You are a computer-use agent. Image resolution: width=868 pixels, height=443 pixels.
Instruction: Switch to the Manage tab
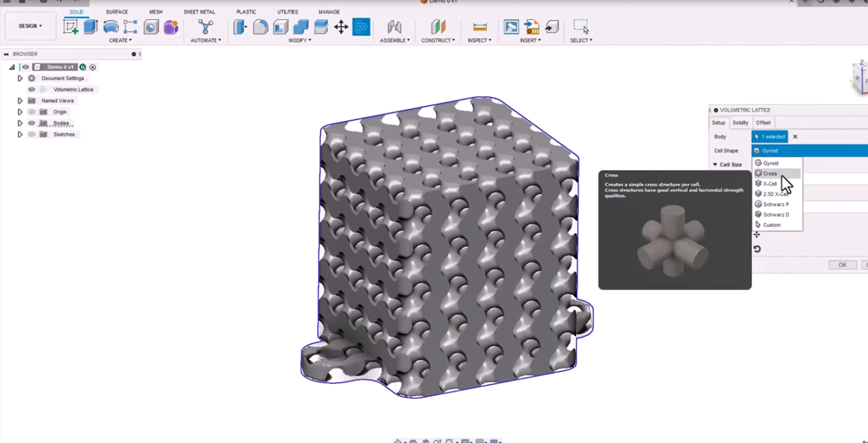click(x=329, y=12)
